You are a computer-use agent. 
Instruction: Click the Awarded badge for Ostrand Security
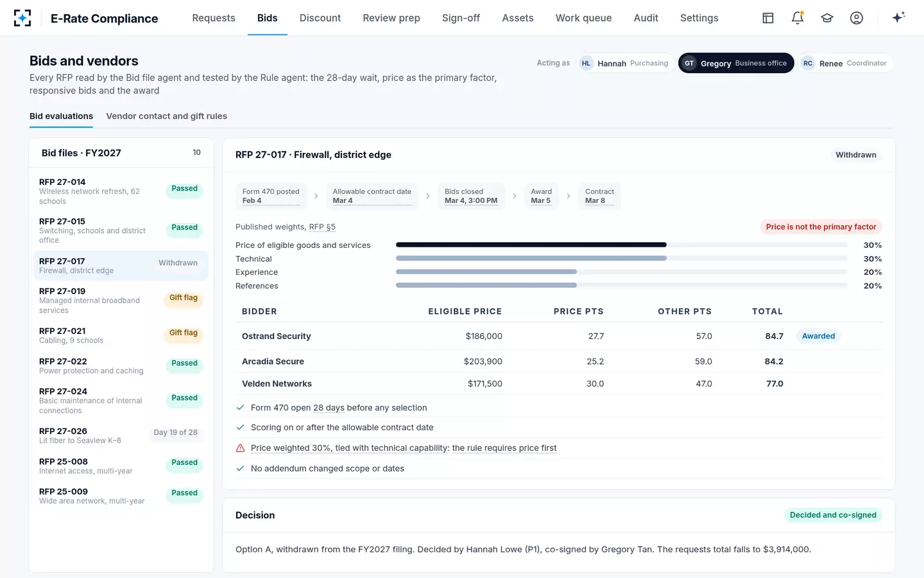tap(818, 336)
